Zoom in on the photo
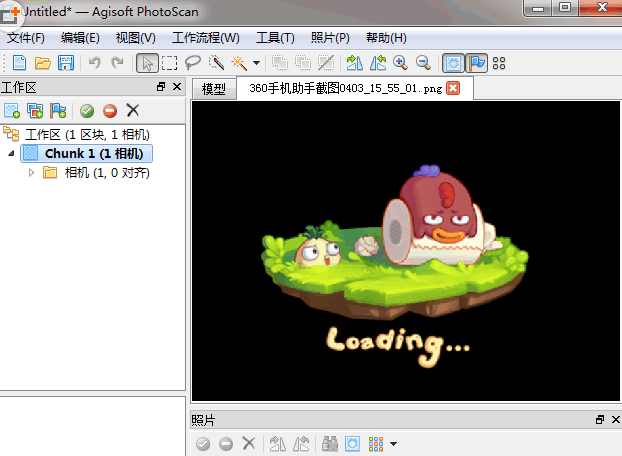Viewport: 622px width, 456px height. click(x=400, y=63)
